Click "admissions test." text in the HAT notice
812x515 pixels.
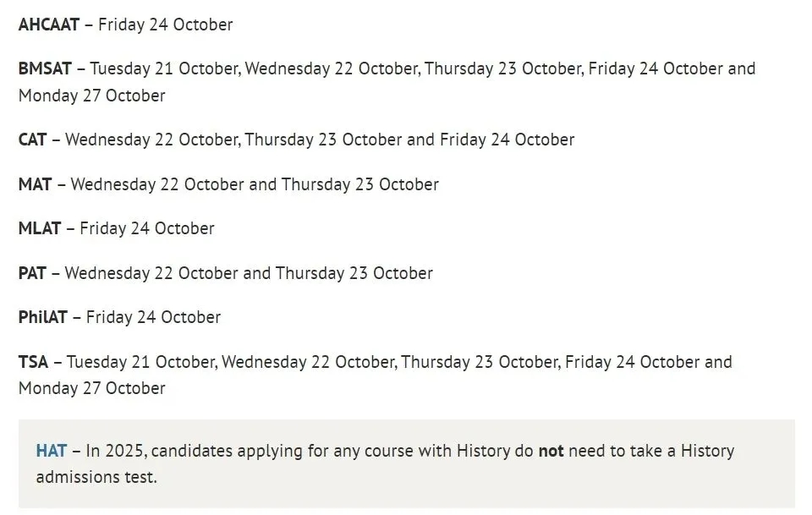[96, 477]
